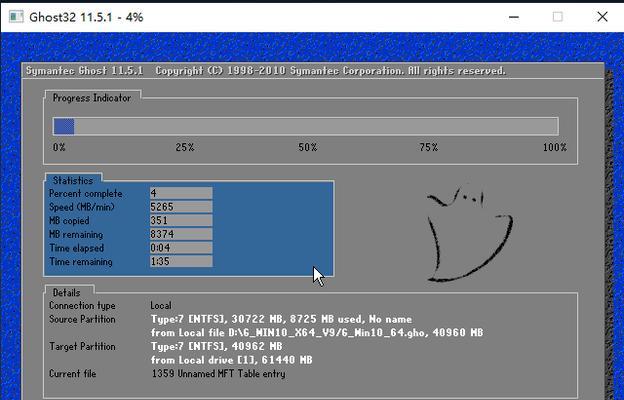This screenshot has height=400, width=624.
Task: Click the Time remaining value 1:35
Action: point(181,261)
